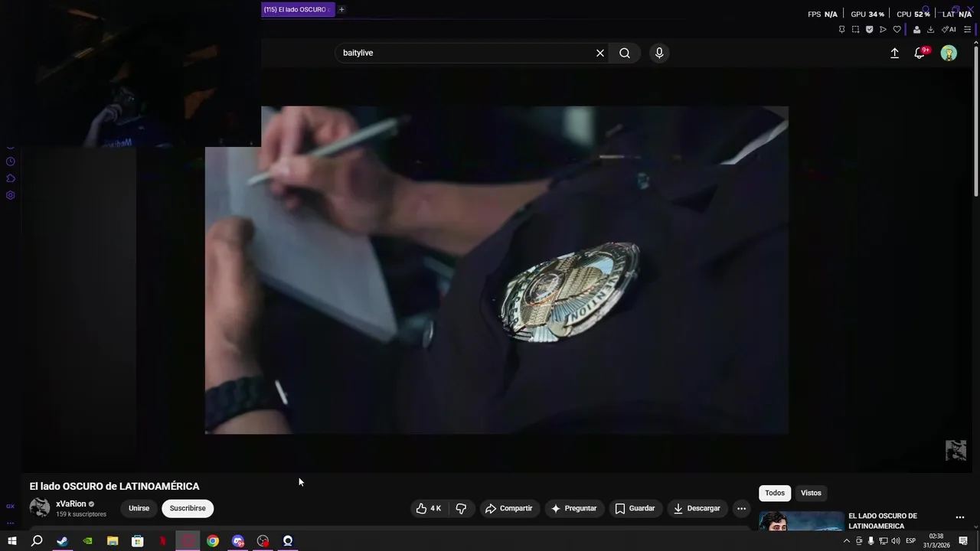Select the Vistos filter chip
This screenshot has width=980, height=551.
[811, 493]
